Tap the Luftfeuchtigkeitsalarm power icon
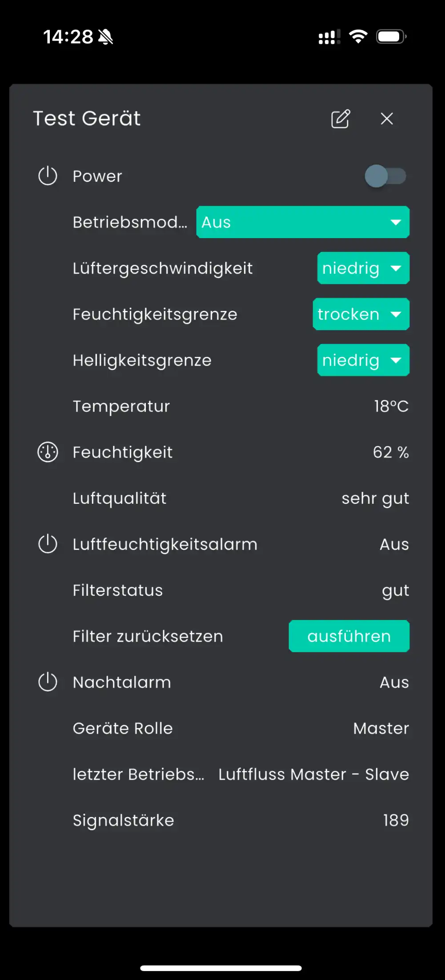This screenshot has width=445, height=980. pyautogui.click(x=48, y=544)
